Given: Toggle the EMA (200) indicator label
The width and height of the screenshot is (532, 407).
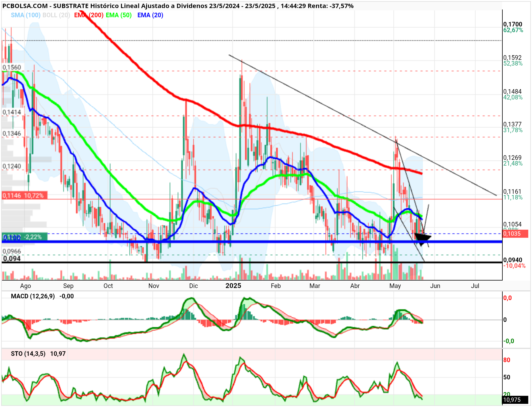Looking at the screenshot, I should tap(89, 15).
